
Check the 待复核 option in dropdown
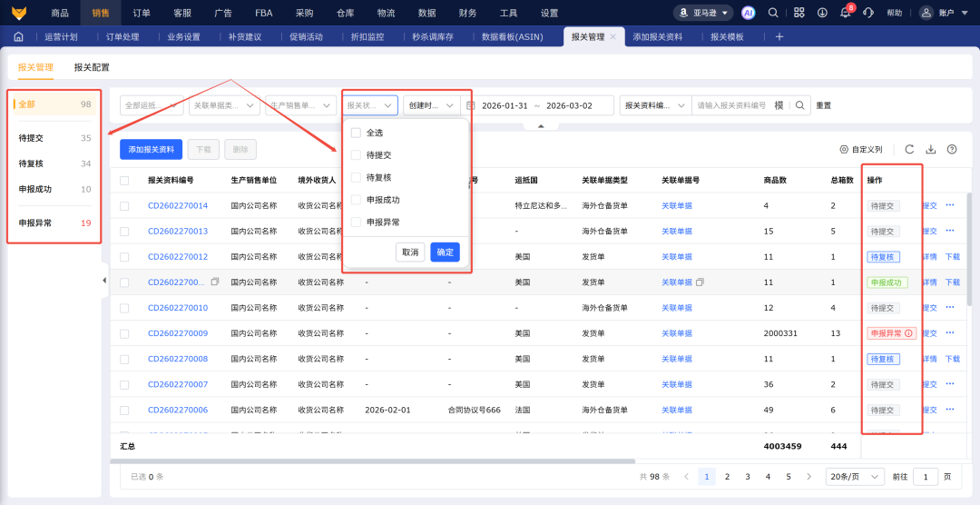[356, 178]
